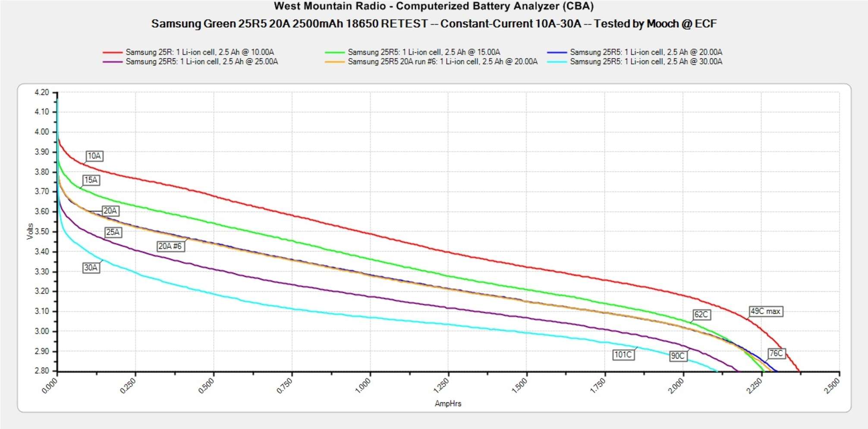Click the '4.00' voltage tick label
This screenshot has width=868, height=429.
[42, 132]
